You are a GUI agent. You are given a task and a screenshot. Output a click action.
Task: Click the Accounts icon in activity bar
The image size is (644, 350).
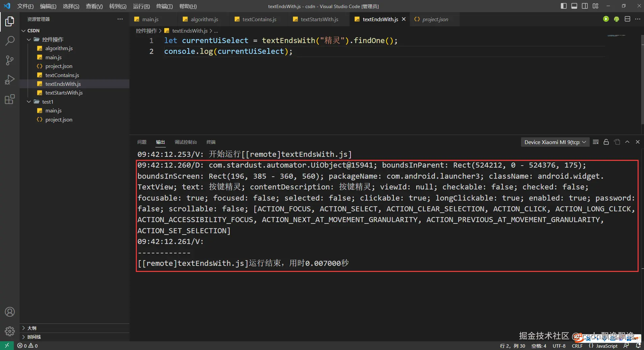click(10, 312)
